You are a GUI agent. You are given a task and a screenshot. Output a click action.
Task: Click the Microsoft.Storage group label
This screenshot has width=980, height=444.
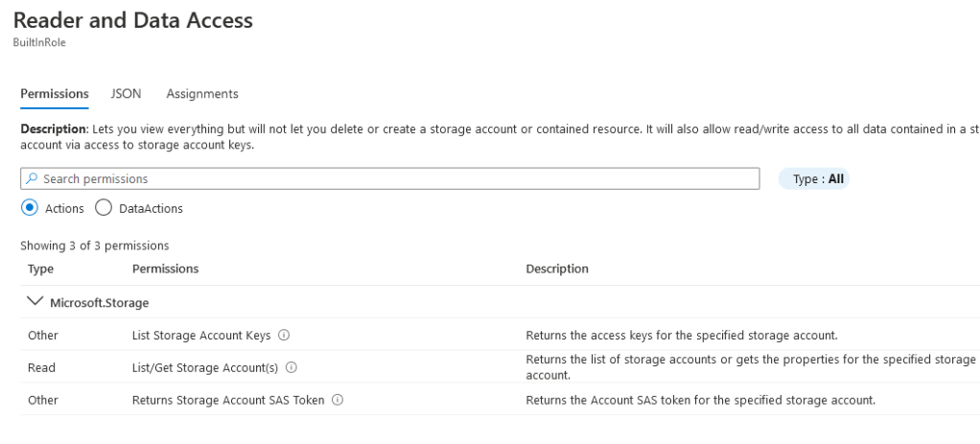99,303
